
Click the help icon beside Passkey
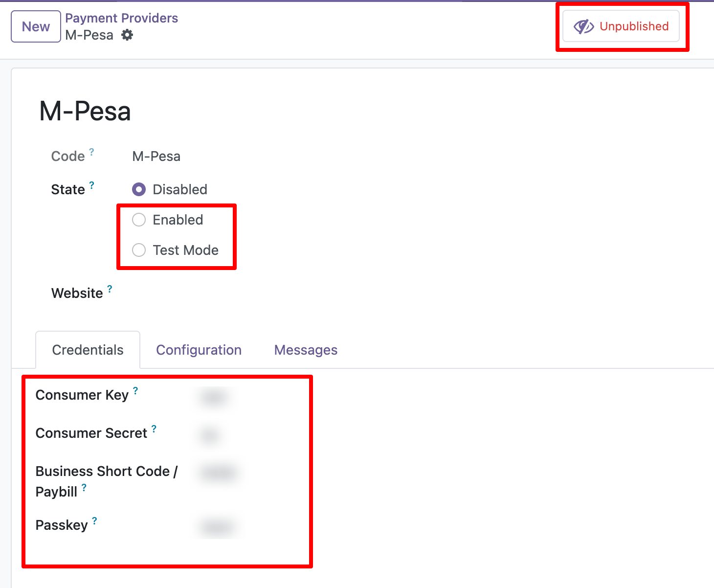pos(94,521)
